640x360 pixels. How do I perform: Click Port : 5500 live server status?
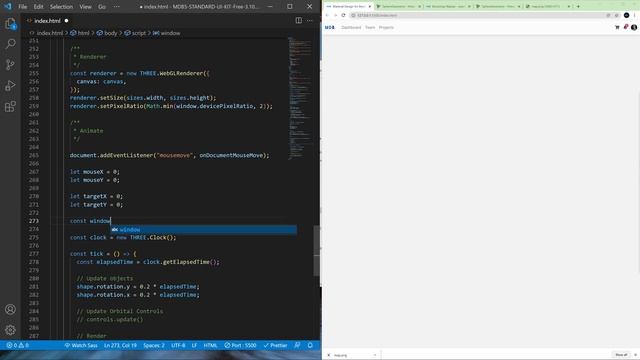coord(240,345)
